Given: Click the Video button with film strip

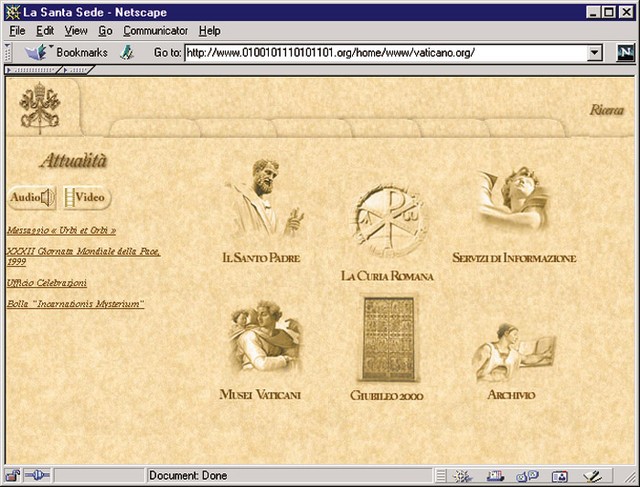Looking at the screenshot, I should (87, 198).
